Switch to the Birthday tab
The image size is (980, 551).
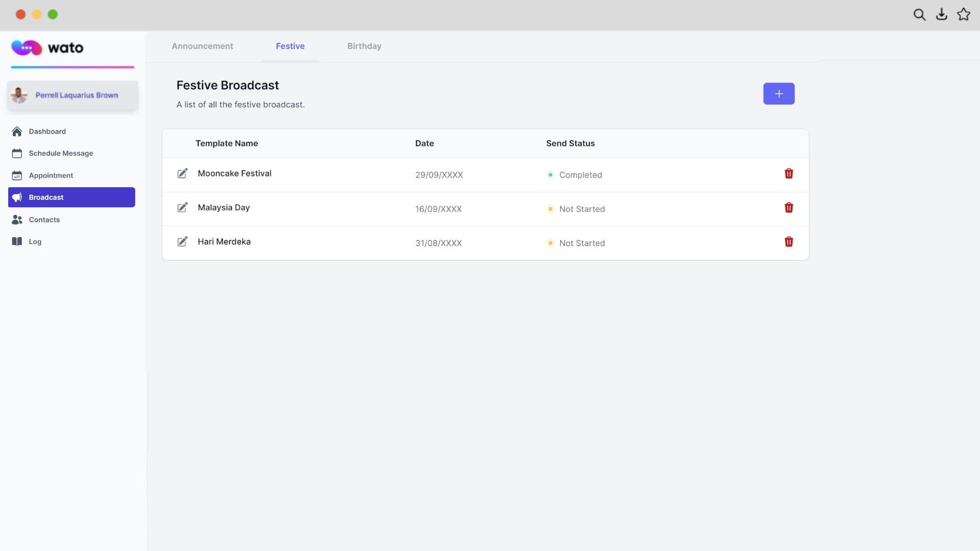[364, 46]
